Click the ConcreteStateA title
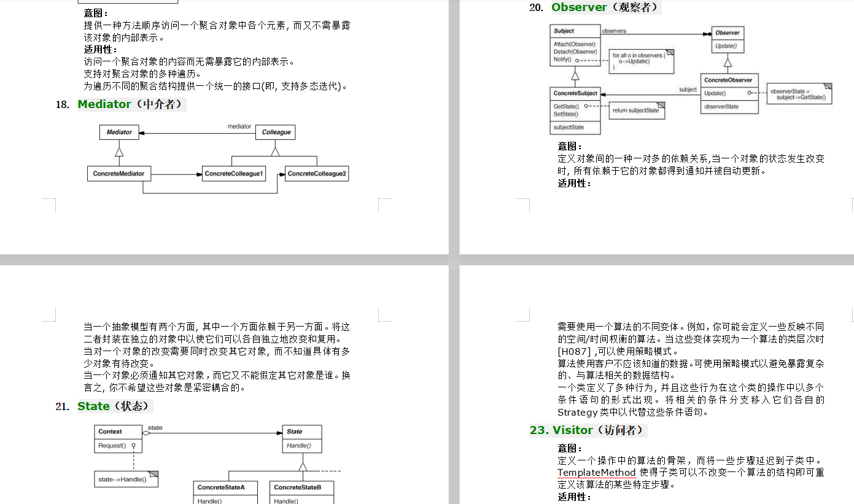 [x=221, y=488]
